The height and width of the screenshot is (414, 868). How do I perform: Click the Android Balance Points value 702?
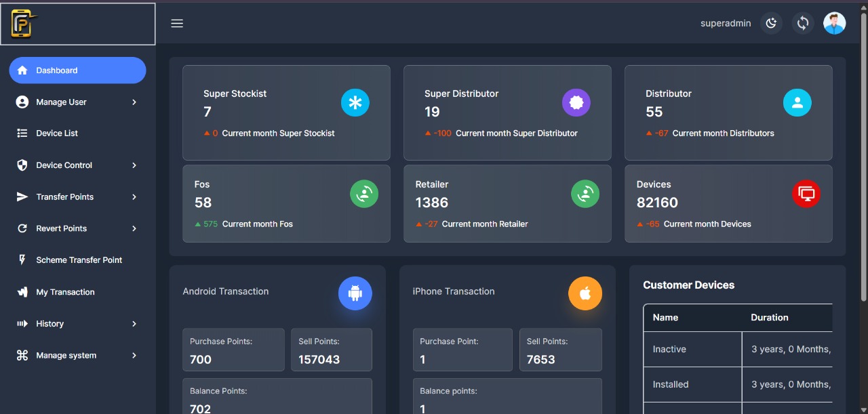click(200, 409)
